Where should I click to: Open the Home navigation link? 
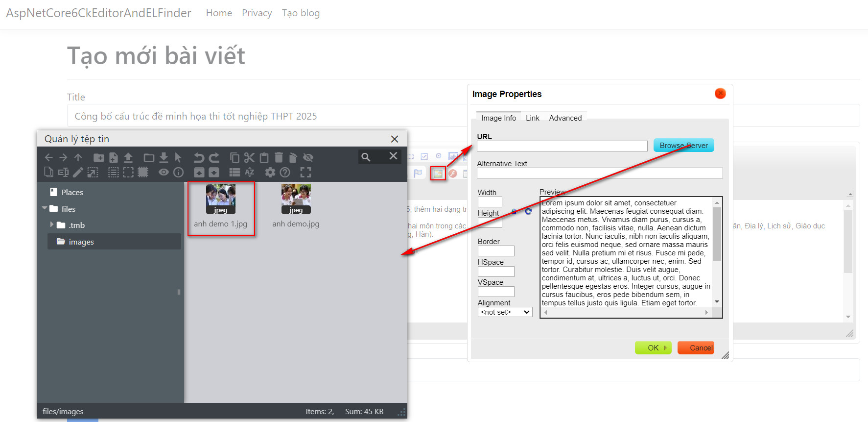coord(219,13)
